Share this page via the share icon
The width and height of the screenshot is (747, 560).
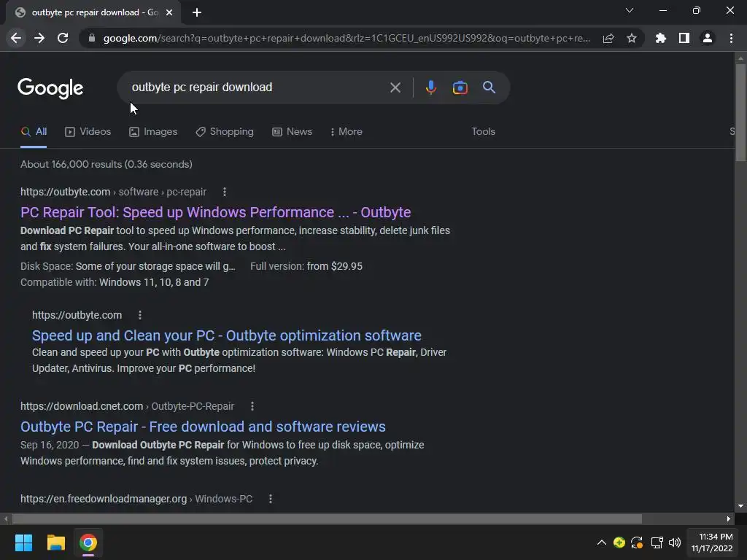click(608, 38)
